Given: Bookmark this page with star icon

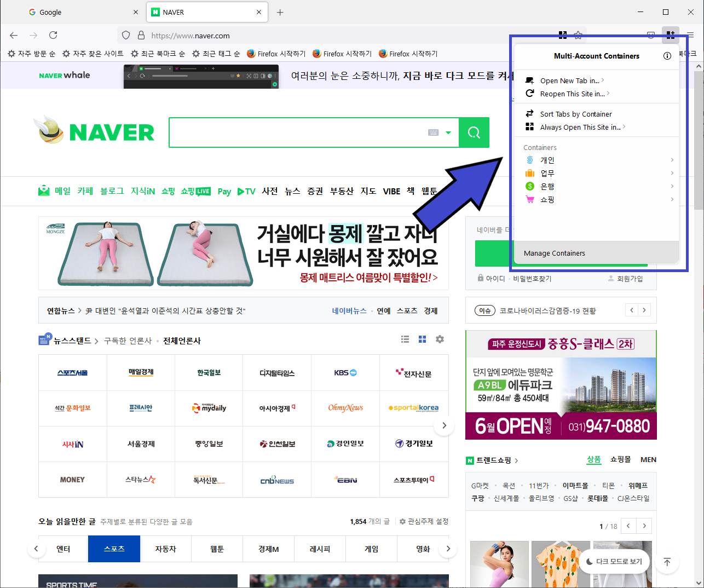Looking at the screenshot, I should coord(578,35).
